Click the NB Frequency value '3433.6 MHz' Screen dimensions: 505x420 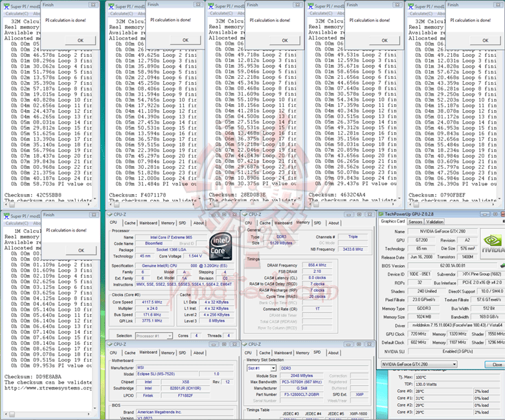pyautogui.click(x=353, y=249)
